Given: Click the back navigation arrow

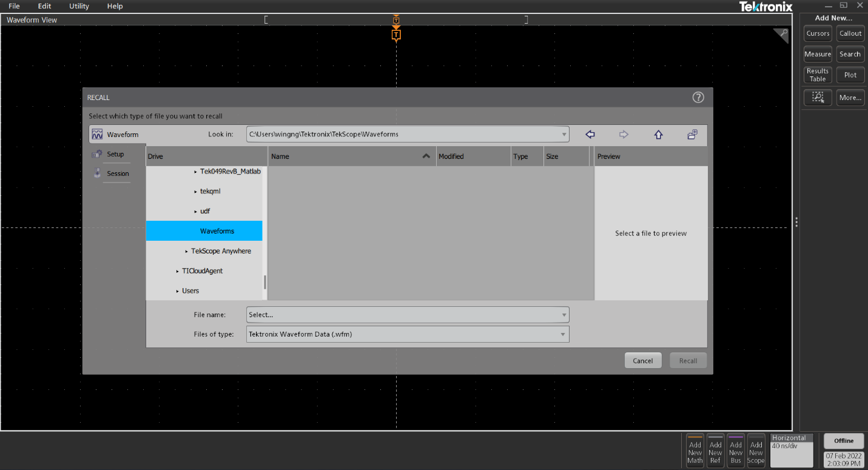Looking at the screenshot, I should [590, 134].
